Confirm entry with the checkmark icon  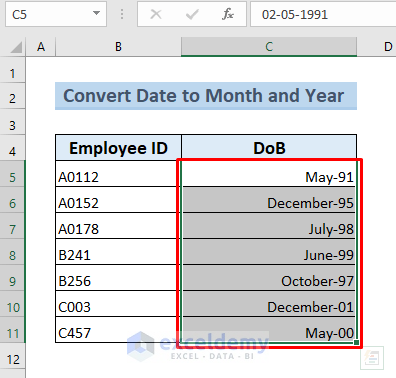192,14
